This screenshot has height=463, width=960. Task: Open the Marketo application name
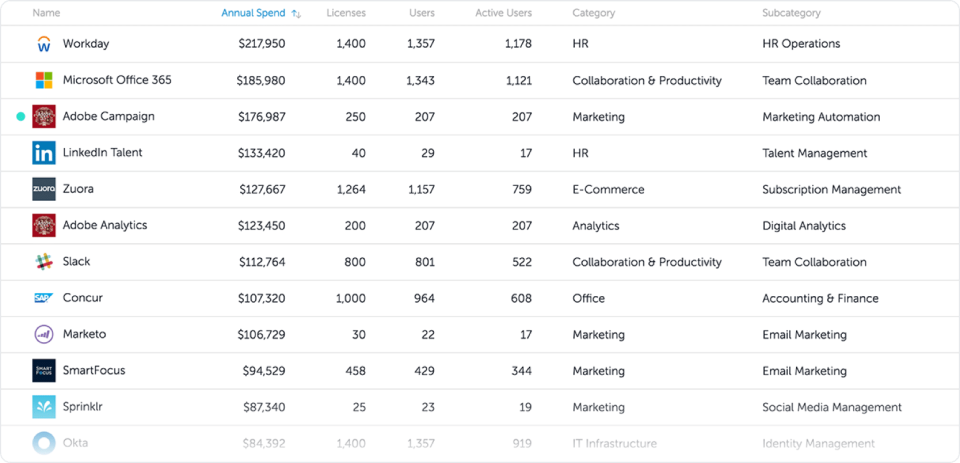(x=84, y=334)
